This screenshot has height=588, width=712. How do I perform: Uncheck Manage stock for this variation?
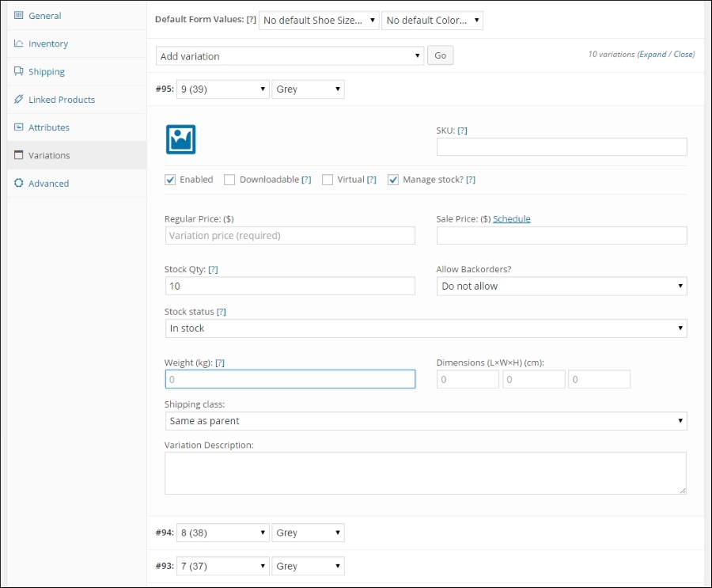pyautogui.click(x=393, y=179)
